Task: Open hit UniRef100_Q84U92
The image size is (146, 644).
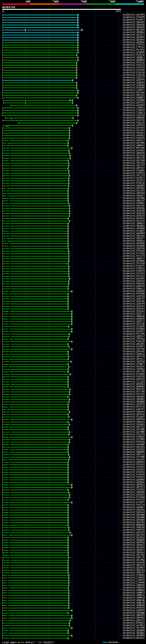Action: pyautogui.click(x=133, y=22)
